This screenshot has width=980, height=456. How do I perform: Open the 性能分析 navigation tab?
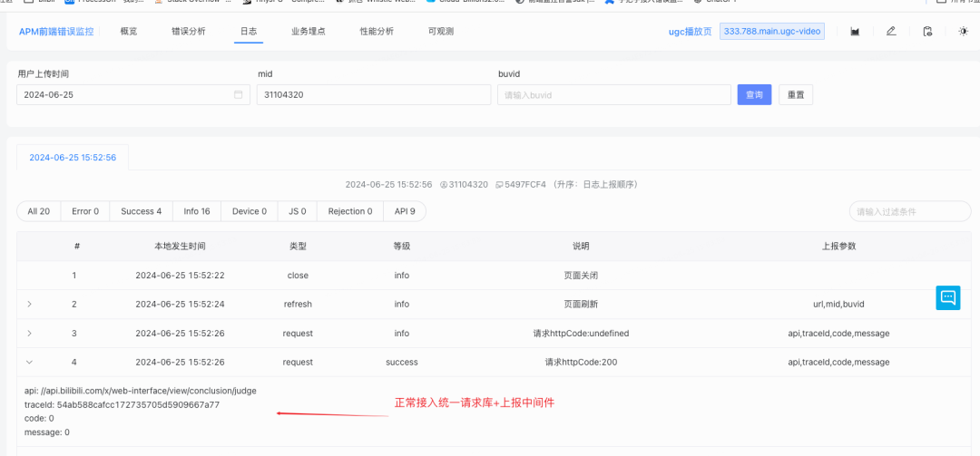click(x=377, y=31)
